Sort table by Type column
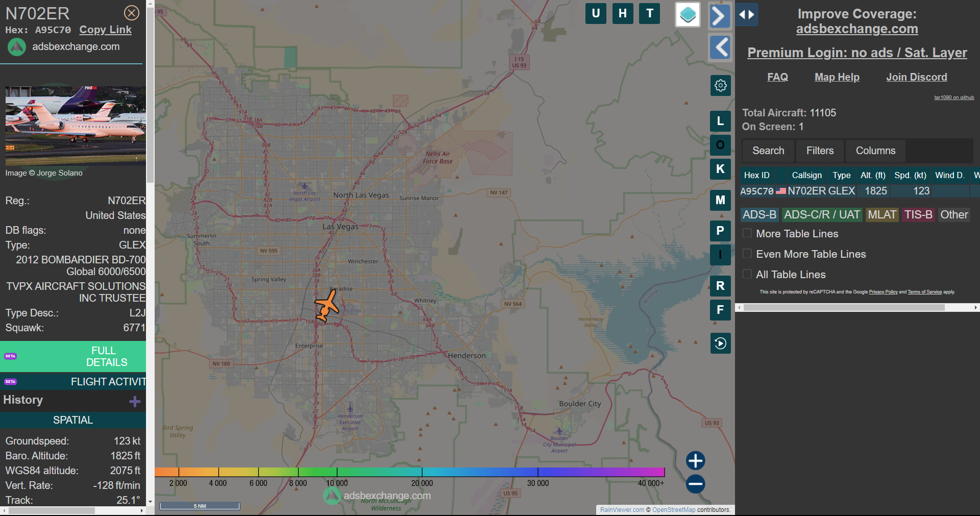The width and height of the screenshot is (980, 516). tap(842, 175)
